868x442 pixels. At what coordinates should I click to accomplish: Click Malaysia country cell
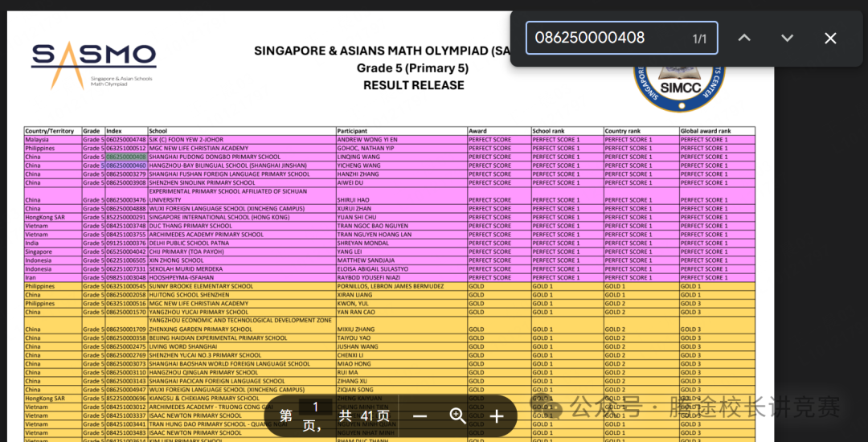36,140
